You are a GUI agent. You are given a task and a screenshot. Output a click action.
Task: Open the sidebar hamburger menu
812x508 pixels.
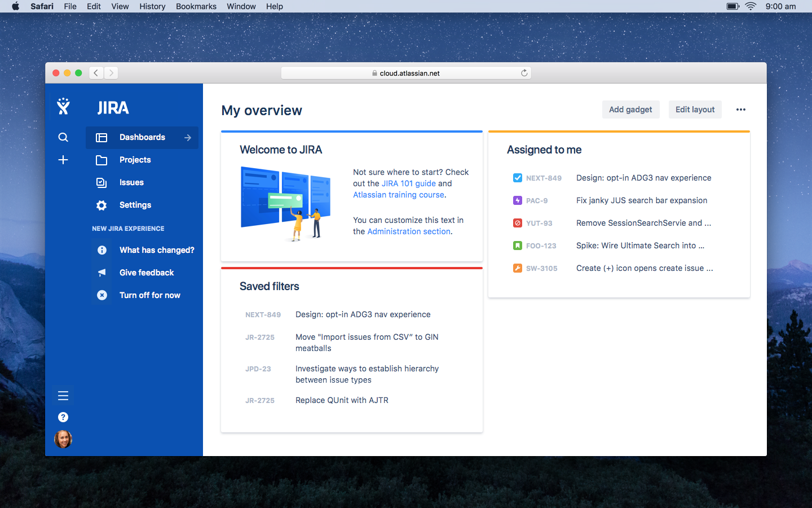click(x=63, y=395)
